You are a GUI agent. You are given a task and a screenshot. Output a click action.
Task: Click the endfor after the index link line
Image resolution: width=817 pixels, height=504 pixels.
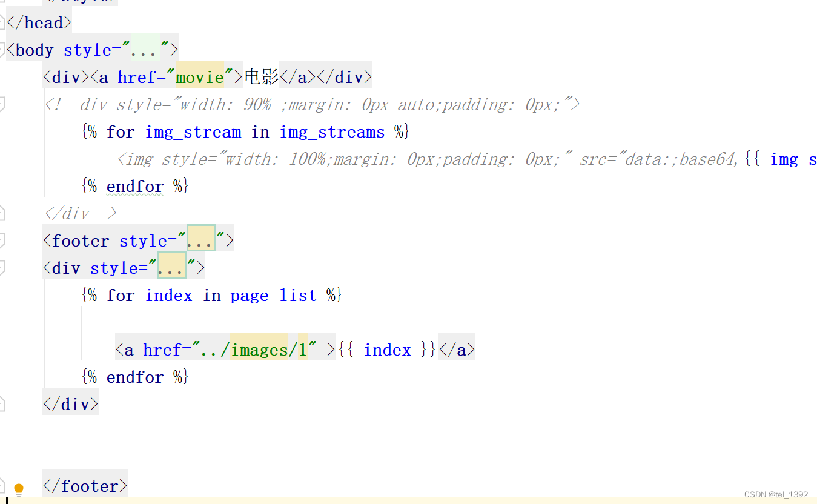point(135,377)
